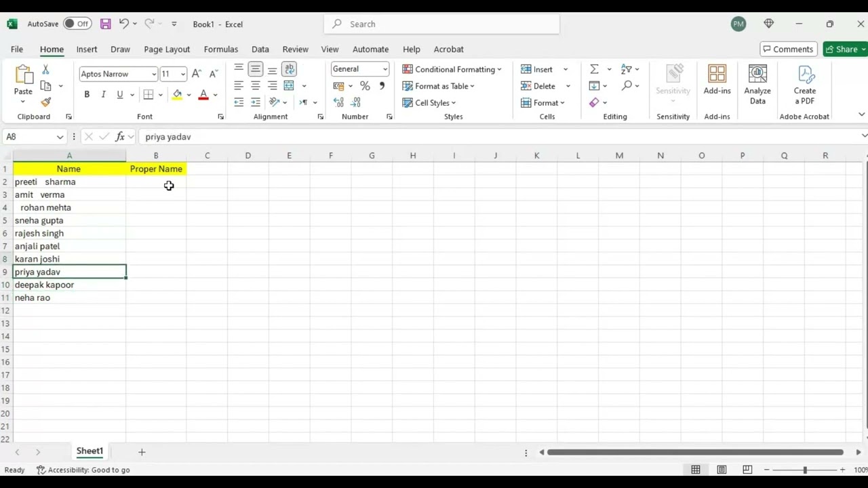Image resolution: width=868 pixels, height=488 pixels.
Task: Click Create a PDF icon
Action: [x=805, y=85]
